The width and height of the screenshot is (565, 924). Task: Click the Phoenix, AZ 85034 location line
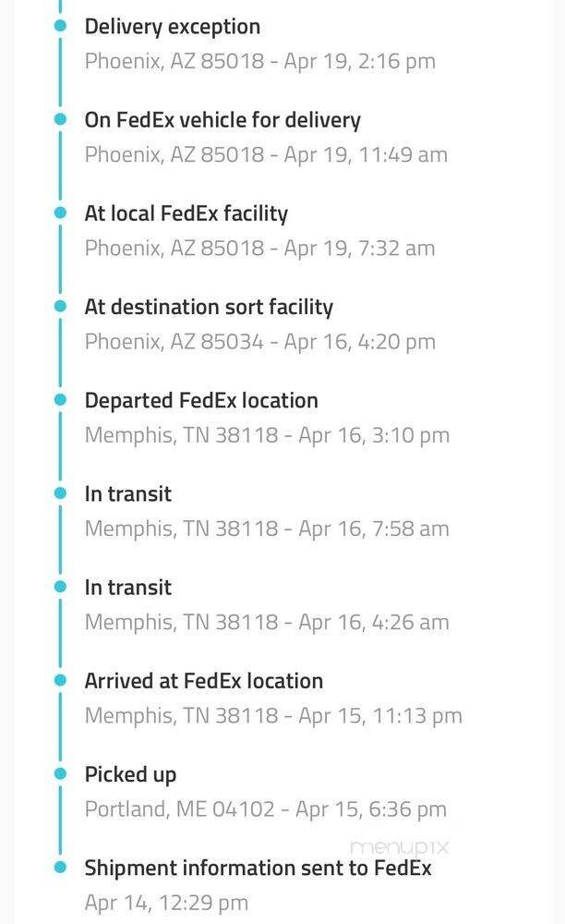pos(259,342)
